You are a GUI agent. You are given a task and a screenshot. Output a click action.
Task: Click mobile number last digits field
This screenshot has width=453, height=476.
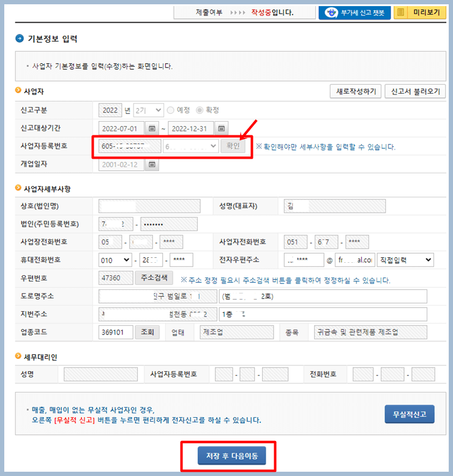click(x=181, y=260)
